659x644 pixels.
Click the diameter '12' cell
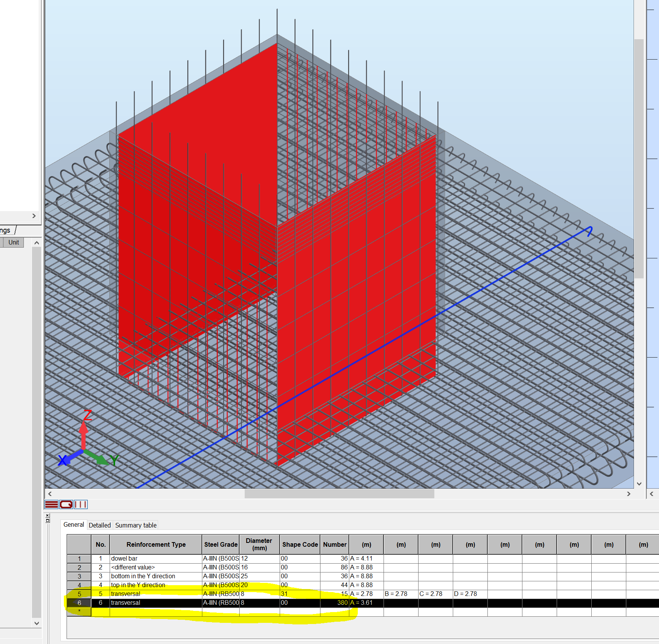tap(260, 559)
